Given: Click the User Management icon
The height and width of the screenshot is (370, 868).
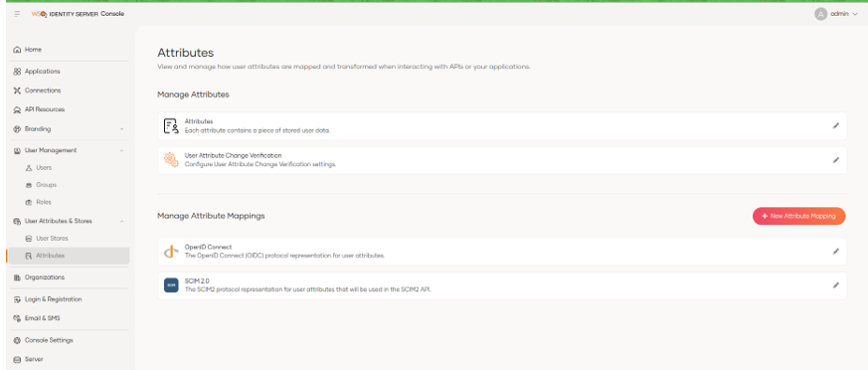Looking at the screenshot, I should tap(17, 150).
